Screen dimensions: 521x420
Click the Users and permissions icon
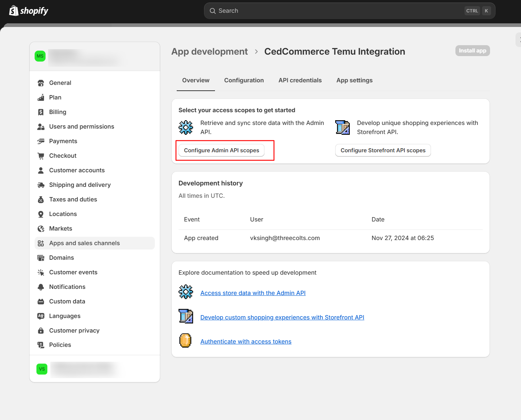click(x=41, y=127)
